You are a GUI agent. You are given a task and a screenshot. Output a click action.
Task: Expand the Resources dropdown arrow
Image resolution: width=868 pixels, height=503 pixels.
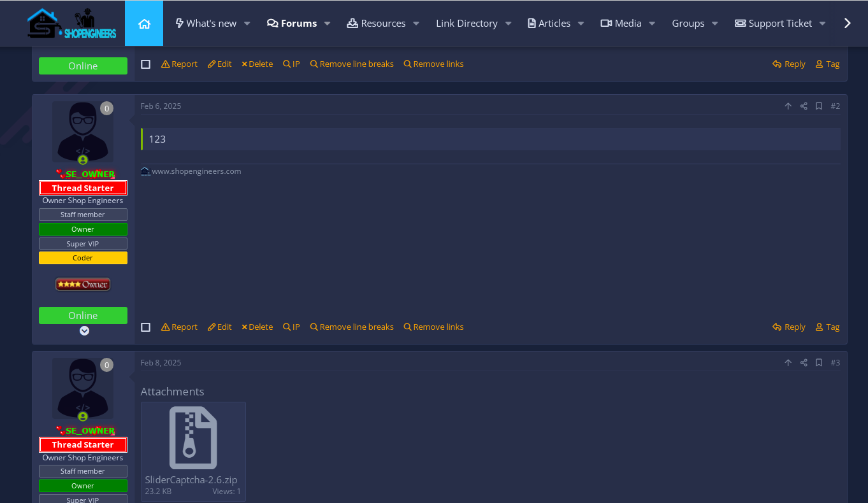coord(416,24)
